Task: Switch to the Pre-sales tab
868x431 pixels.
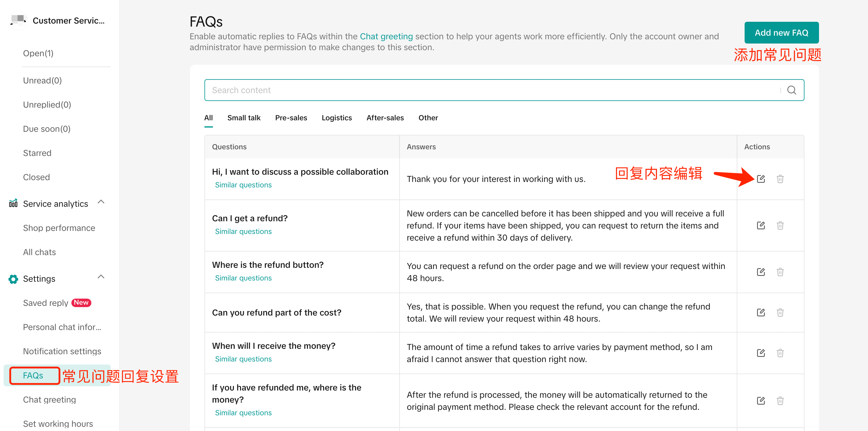Action: pyautogui.click(x=291, y=118)
